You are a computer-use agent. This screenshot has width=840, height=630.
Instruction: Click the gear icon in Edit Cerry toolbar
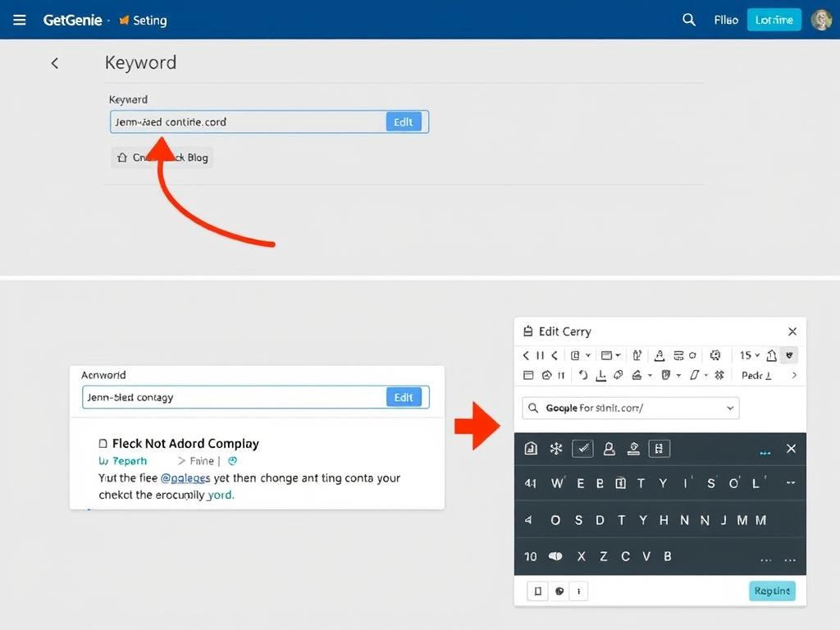pyautogui.click(x=714, y=355)
